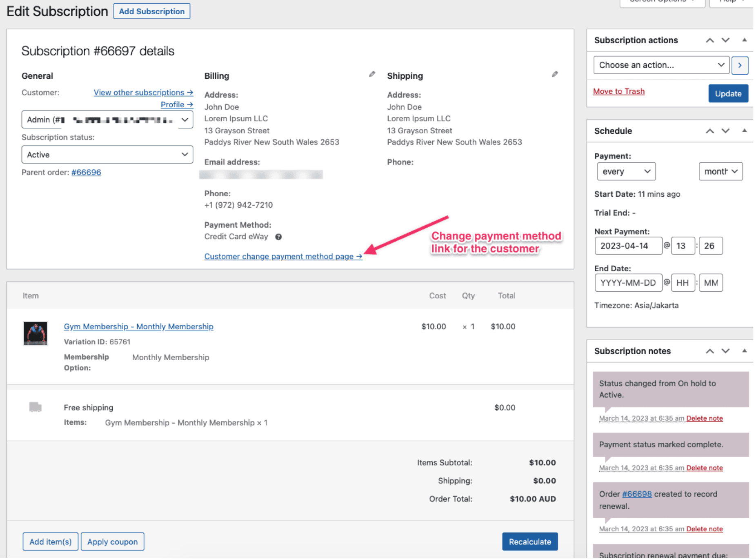
Task: Click the pencil icon to edit Billing details
Action: tap(372, 74)
